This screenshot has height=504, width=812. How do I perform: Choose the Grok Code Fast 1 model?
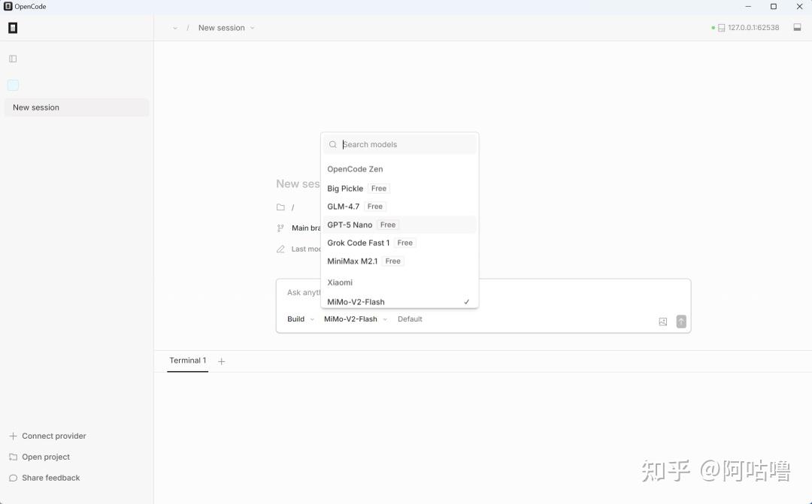tap(400, 243)
